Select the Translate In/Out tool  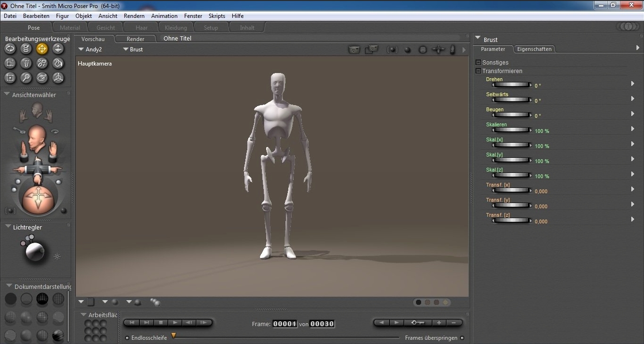click(58, 48)
